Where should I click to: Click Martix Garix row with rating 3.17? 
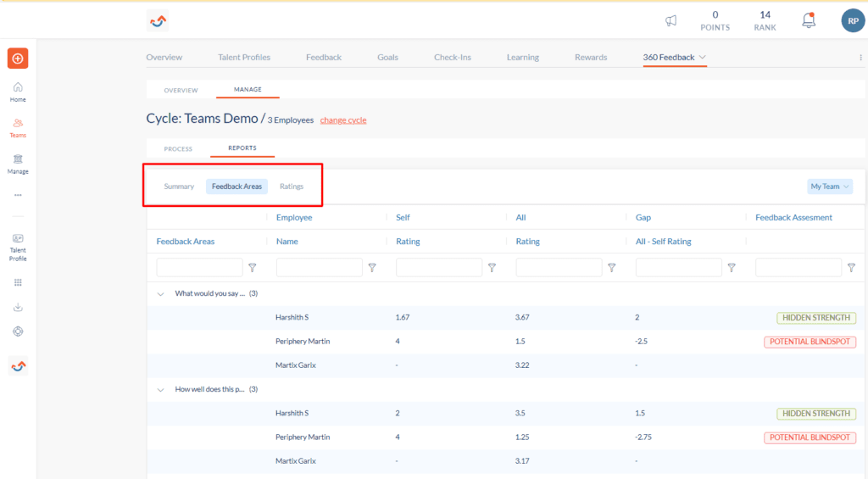point(506,461)
